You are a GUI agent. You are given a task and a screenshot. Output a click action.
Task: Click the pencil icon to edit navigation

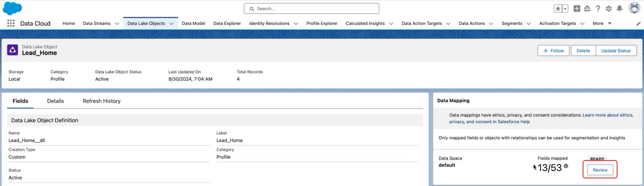[638, 24]
